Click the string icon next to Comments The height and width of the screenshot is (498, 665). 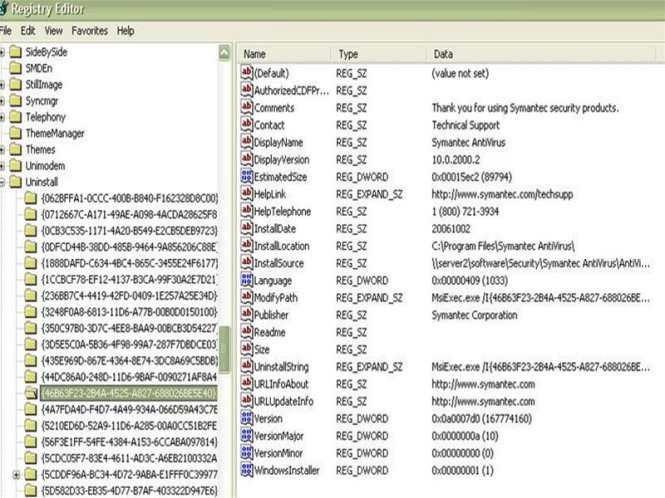246,107
